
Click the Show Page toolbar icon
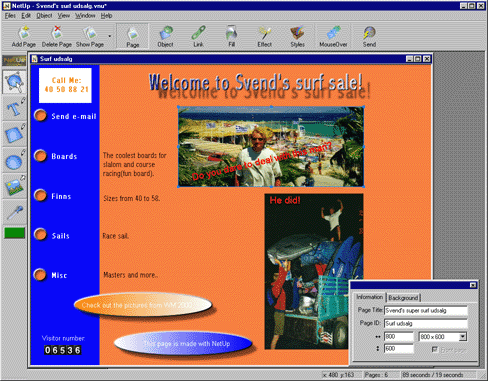pyautogui.click(x=90, y=36)
